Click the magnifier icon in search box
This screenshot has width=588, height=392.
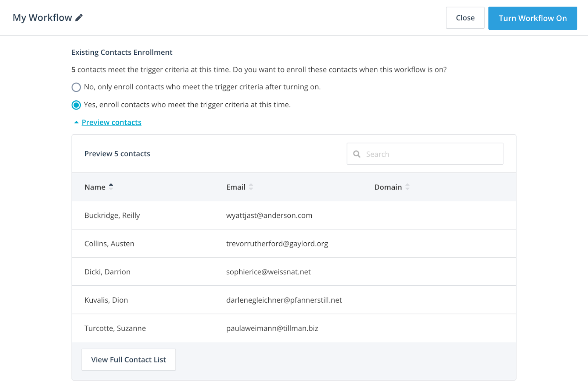pos(356,154)
